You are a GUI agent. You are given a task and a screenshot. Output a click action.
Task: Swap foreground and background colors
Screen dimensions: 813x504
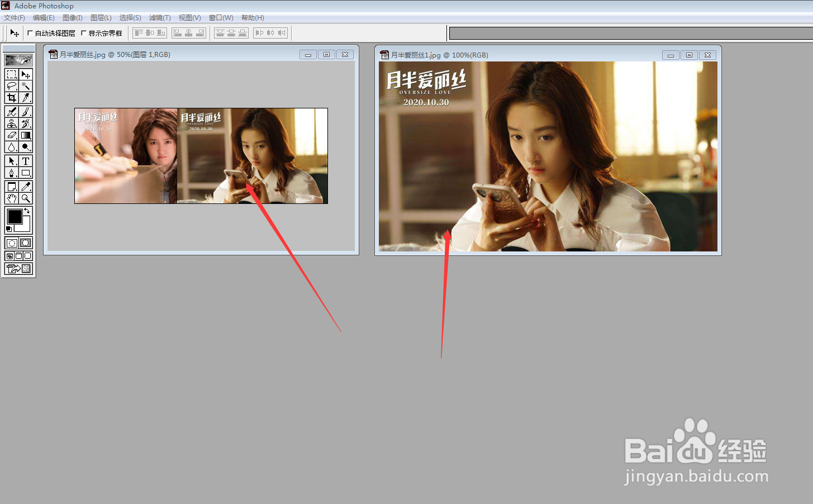pos(27,211)
